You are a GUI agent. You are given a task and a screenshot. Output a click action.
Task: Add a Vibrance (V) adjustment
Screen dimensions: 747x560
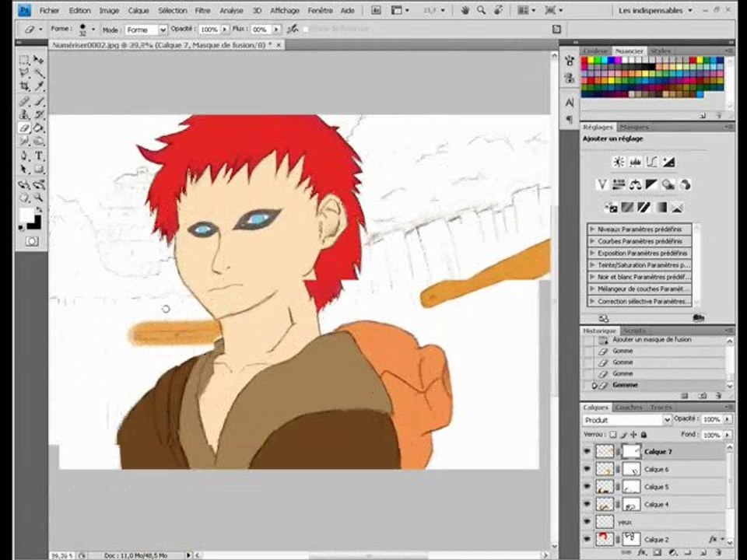click(602, 185)
